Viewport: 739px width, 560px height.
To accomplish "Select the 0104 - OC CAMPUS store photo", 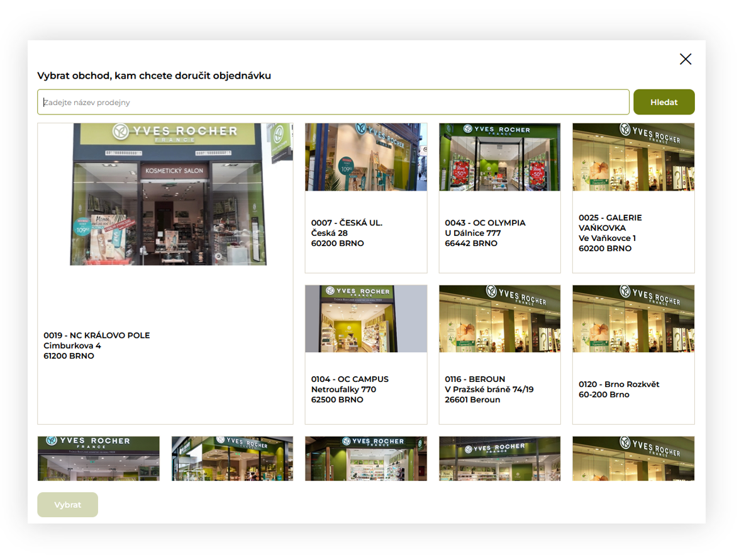I will coord(366,318).
